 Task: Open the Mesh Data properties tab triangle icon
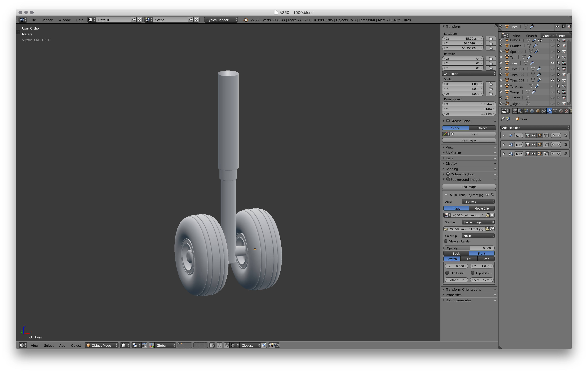click(x=555, y=111)
